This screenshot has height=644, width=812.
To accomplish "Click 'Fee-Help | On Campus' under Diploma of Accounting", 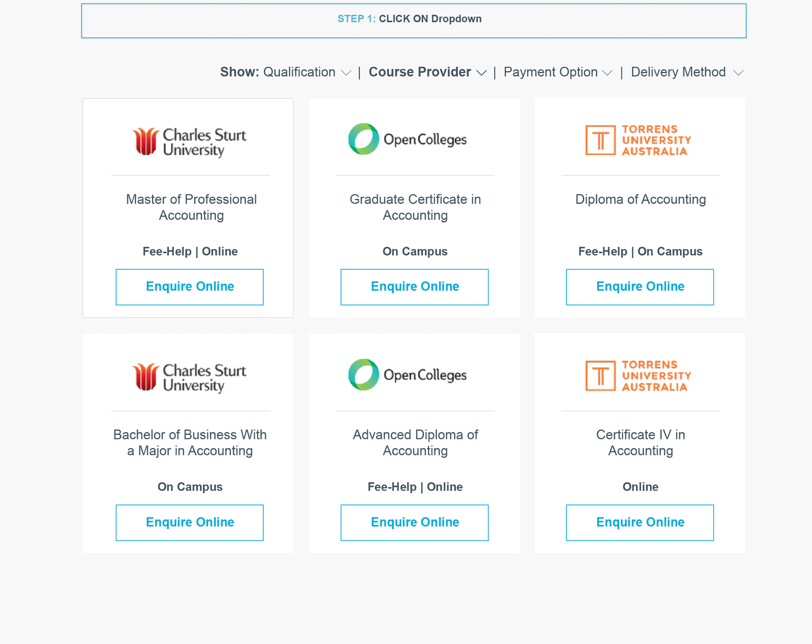I will (x=640, y=251).
